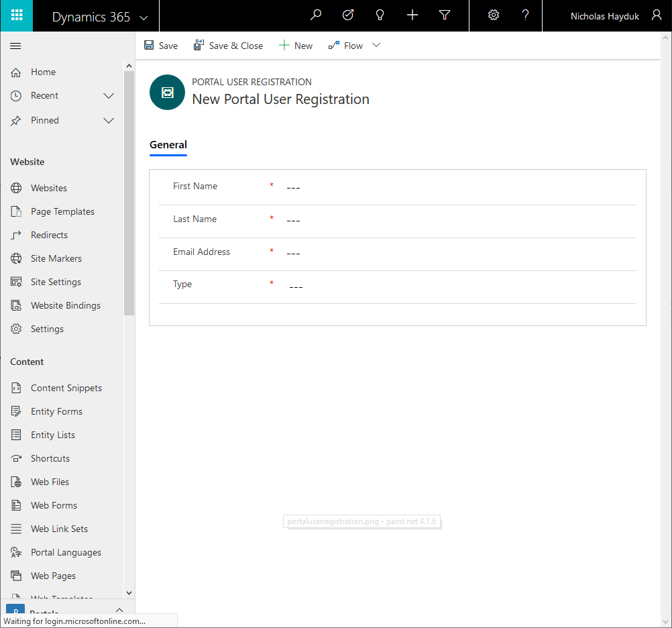Click the Web Files icon
Image resolution: width=672 pixels, height=628 pixels.
[16, 482]
